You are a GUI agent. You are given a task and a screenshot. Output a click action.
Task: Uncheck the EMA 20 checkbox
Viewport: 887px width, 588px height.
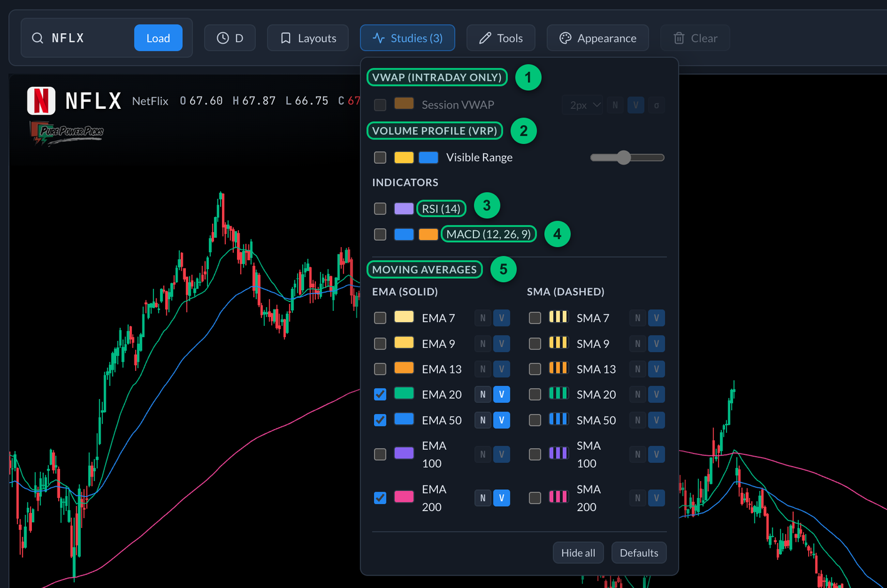pos(380,395)
